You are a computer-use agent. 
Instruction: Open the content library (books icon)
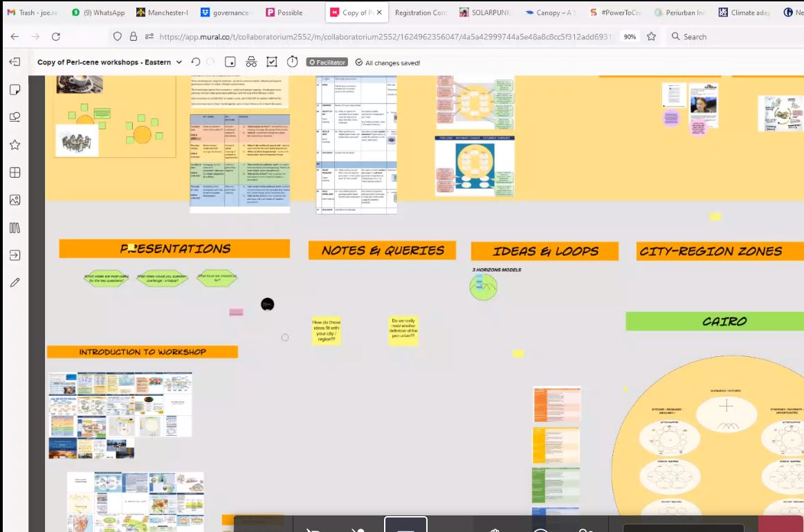(x=15, y=228)
